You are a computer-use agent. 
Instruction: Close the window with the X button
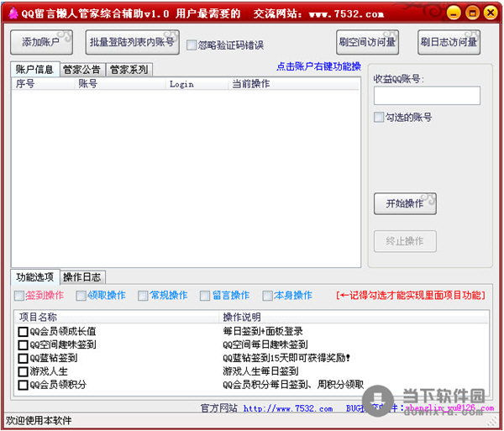pyautogui.click(x=491, y=13)
